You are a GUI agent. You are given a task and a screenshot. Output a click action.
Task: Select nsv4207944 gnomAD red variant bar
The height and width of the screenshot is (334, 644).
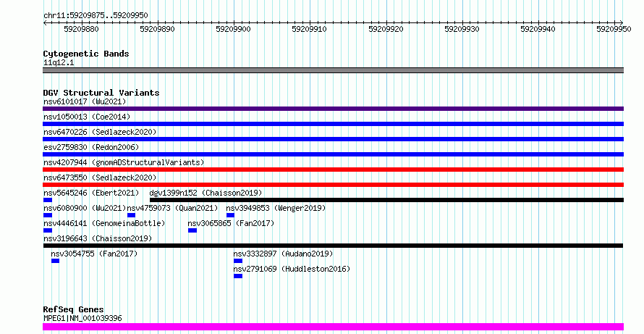[333, 170]
